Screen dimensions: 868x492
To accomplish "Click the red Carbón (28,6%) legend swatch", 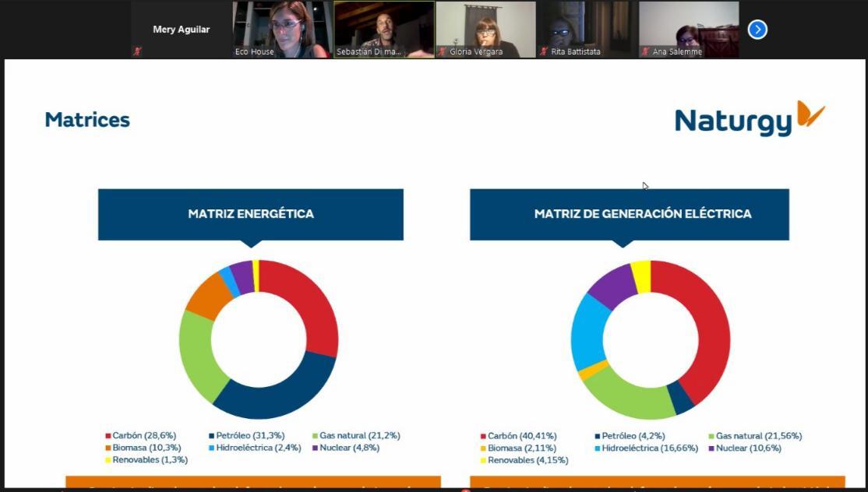I will (x=108, y=436).
